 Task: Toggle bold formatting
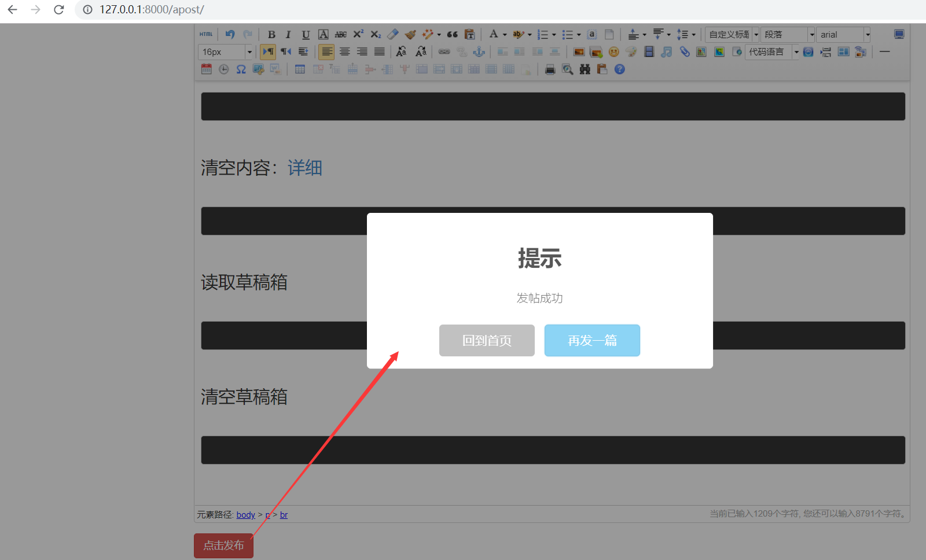coord(271,34)
